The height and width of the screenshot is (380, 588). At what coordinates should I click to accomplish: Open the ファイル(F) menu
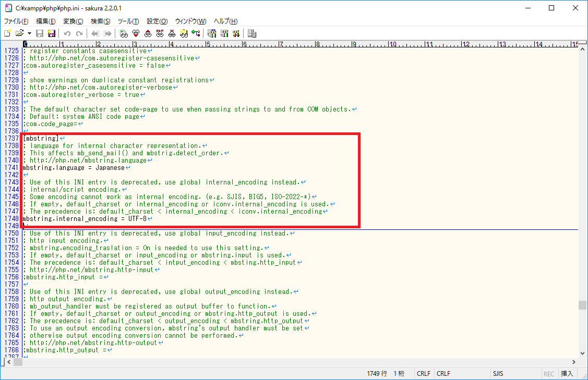(16, 21)
